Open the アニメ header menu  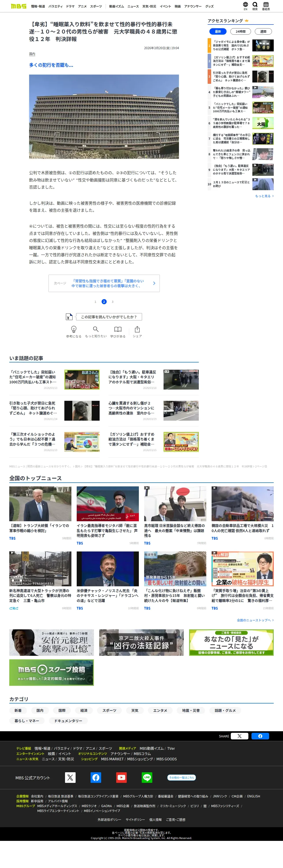tap(82, 6)
